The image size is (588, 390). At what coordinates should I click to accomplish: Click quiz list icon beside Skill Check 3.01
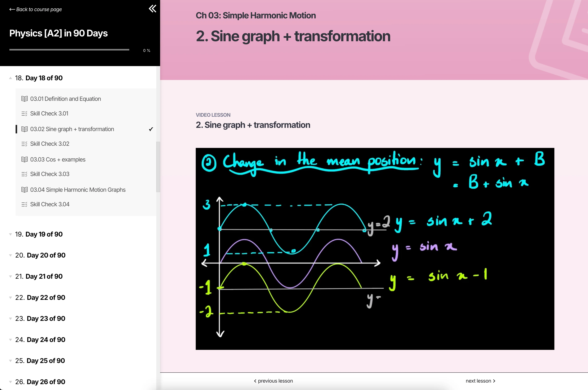tap(24, 114)
